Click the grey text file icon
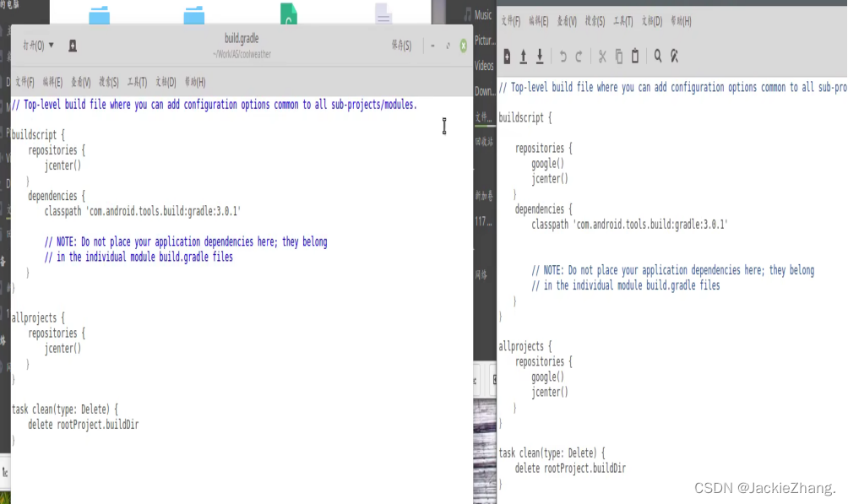This screenshot has height=504, width=848. pos(383,14)
